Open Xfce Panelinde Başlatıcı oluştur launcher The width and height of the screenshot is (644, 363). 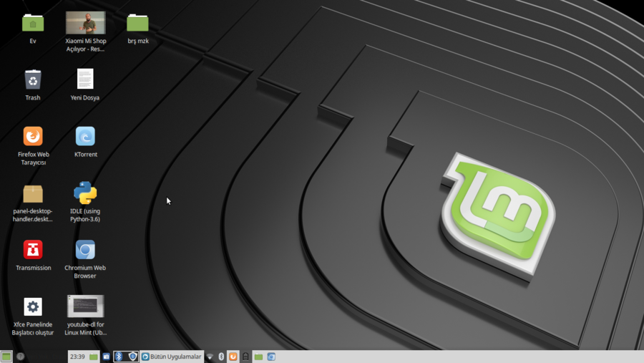coord(33,306)
